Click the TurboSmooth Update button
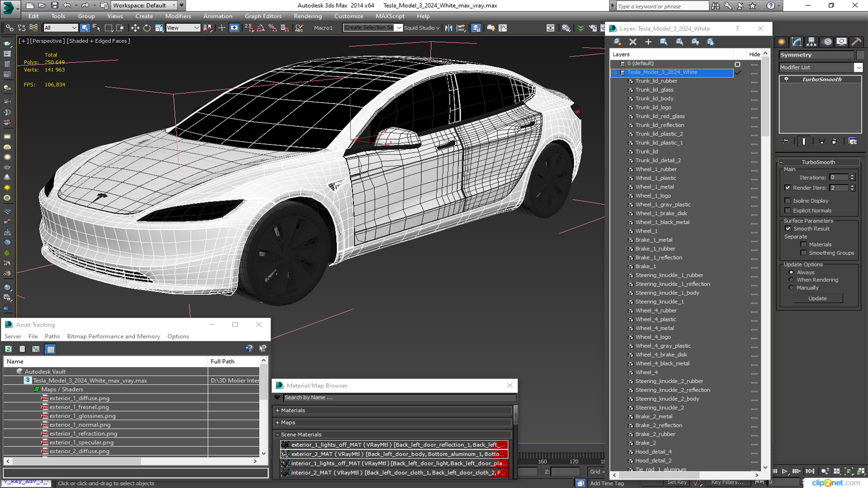This screenshot has width=868, height=488. (x=817, y=299)
